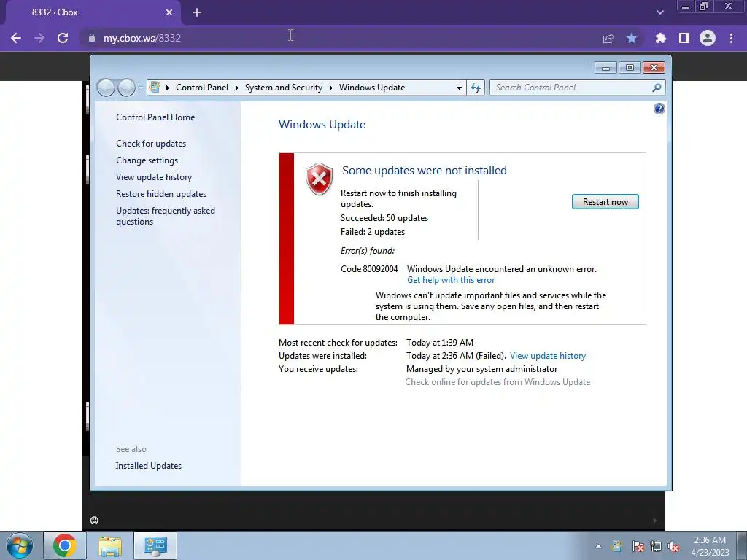
Task: Click the network tray icon
Action: pos(656,546)
